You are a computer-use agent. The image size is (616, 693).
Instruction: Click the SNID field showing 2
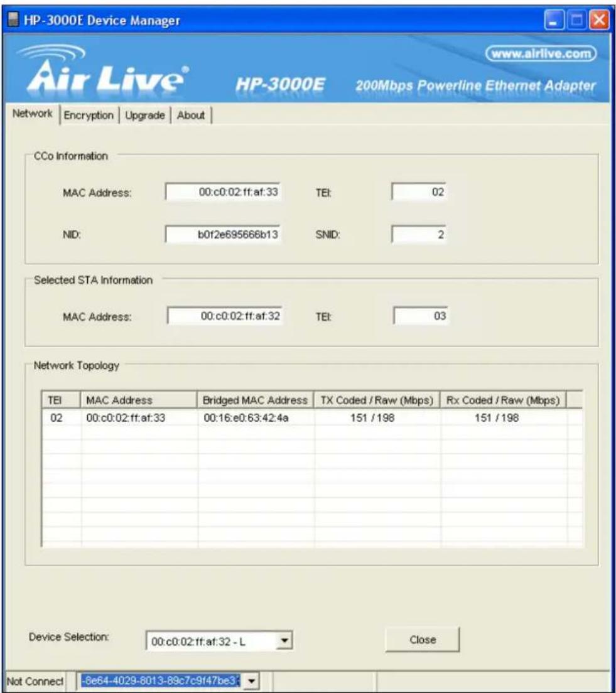point(419,234)
